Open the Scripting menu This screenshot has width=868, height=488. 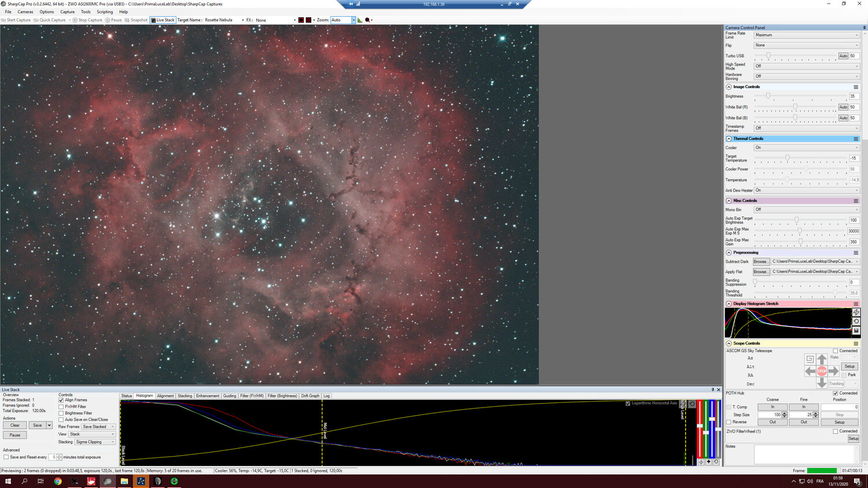(105, 12)
